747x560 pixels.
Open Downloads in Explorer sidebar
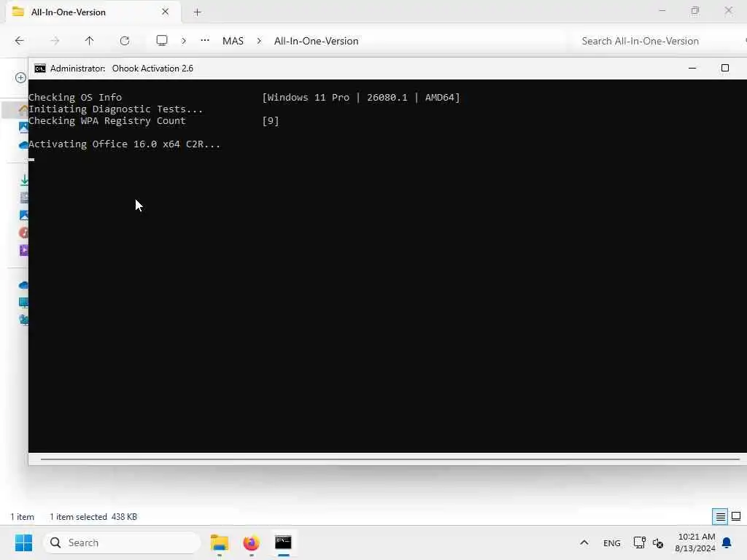pyautogui.click(x=24, y=181)
